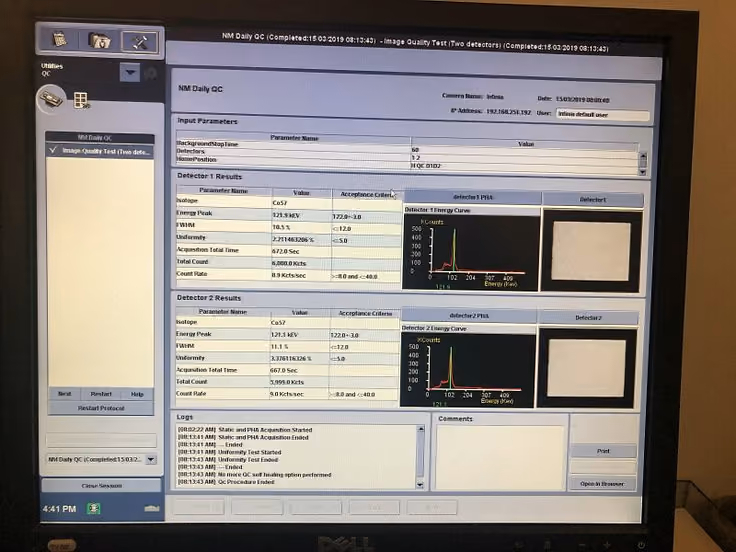Click Input Parameters Value column header
The width and height of the screenshot is (736, 552).
[526, 144]
